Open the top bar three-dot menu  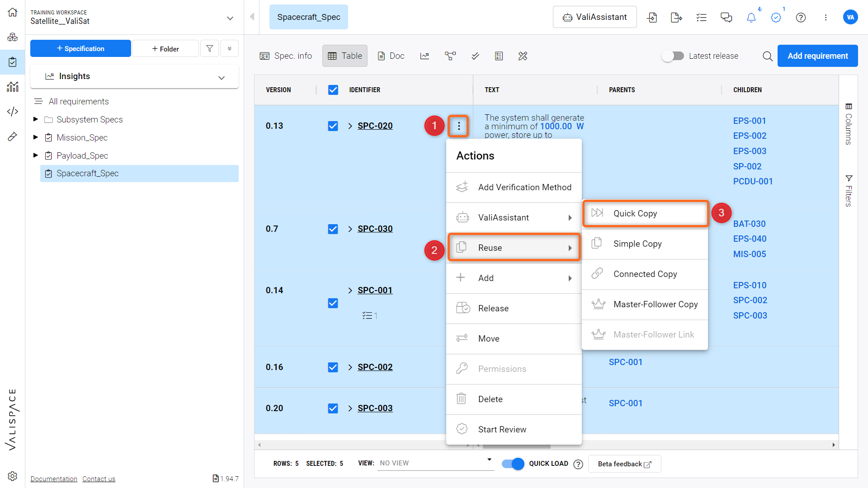pos(826,17)
